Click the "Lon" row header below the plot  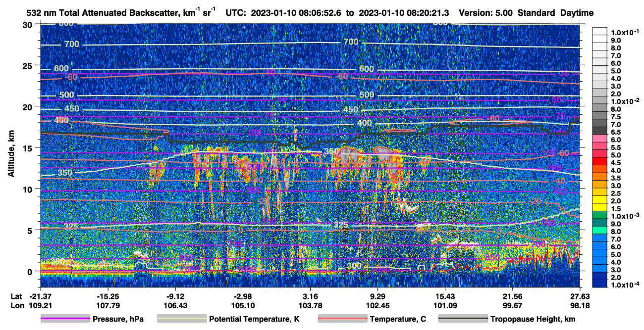[x=16, y=305]
